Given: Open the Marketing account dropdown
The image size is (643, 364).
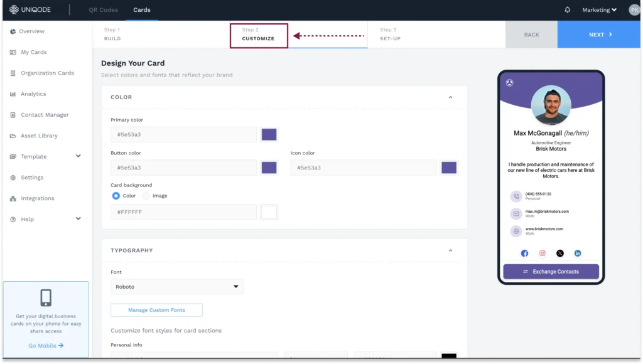Looking at the screenshot, I should tap(599, 10).
